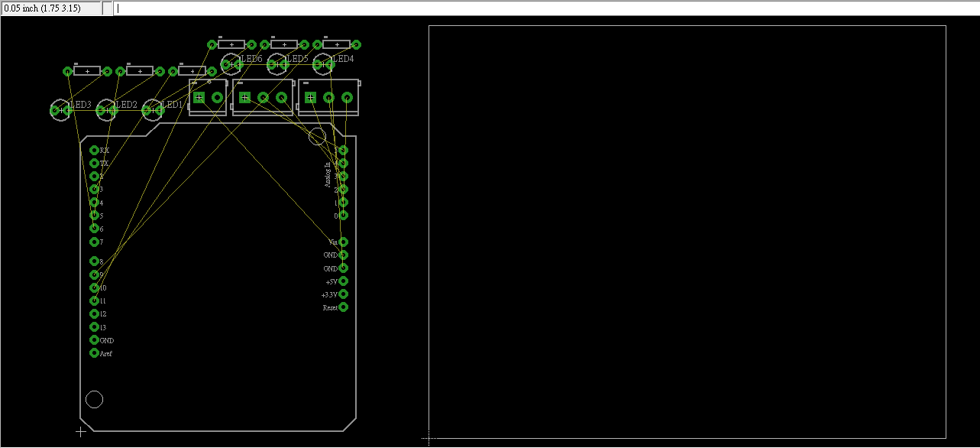Click the pin 7 pad
Viewport: 980px width, 448px height.
[95, 242]
